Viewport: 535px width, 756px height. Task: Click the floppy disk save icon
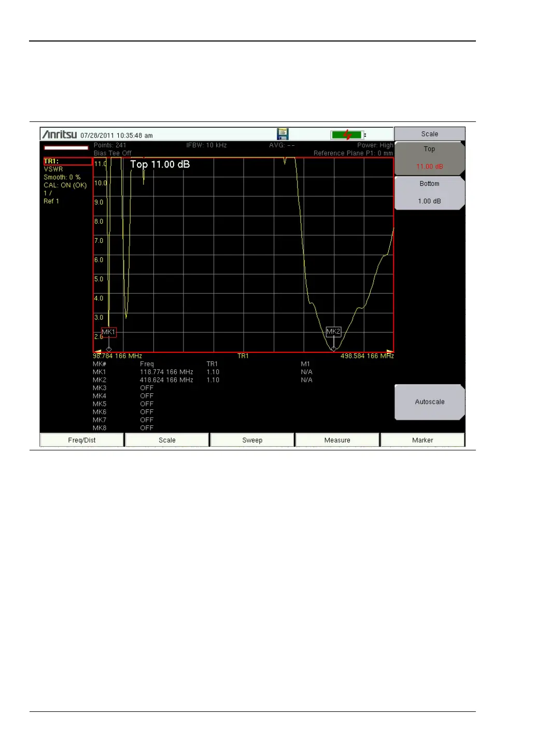[x=283, y=134]
